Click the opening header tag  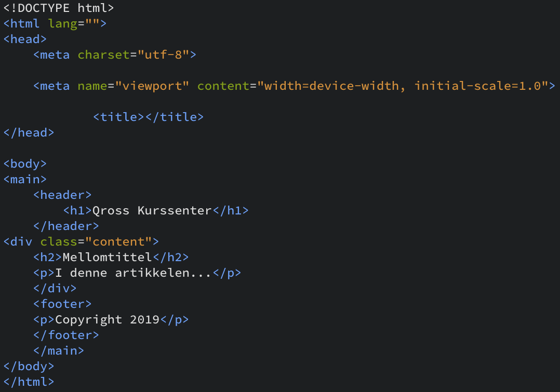pos(62,195)
